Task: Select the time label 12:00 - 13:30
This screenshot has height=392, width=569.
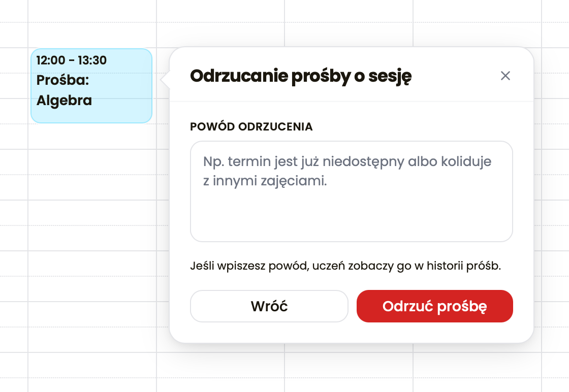Action: 72,60
